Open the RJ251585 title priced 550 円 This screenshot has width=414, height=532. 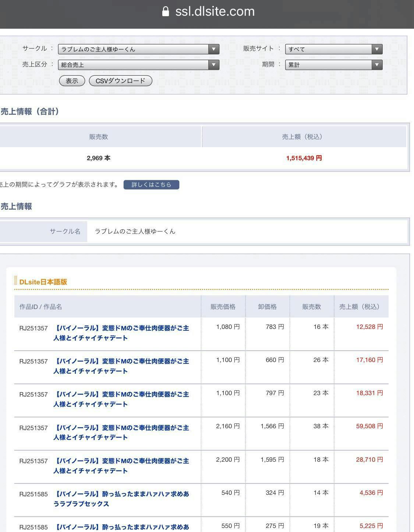[121, 527]
